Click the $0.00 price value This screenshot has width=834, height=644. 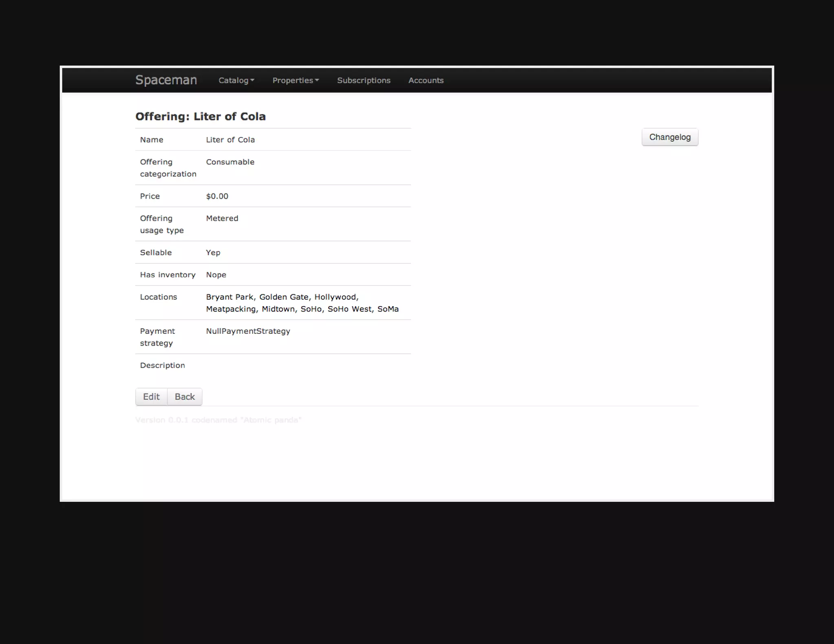point(217,196)
